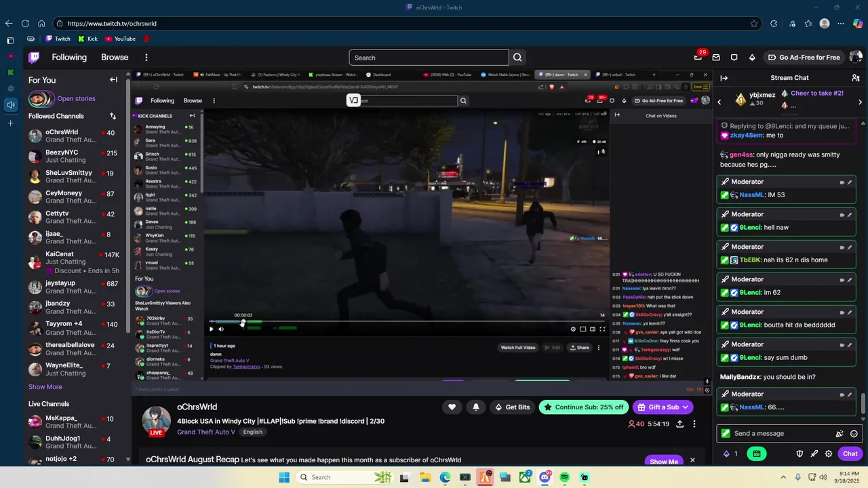Image resolution: width=868 pixels, height=488 pixels.
Task: Open Twitch notifications with 29 badge
Action: click(698, 57)
